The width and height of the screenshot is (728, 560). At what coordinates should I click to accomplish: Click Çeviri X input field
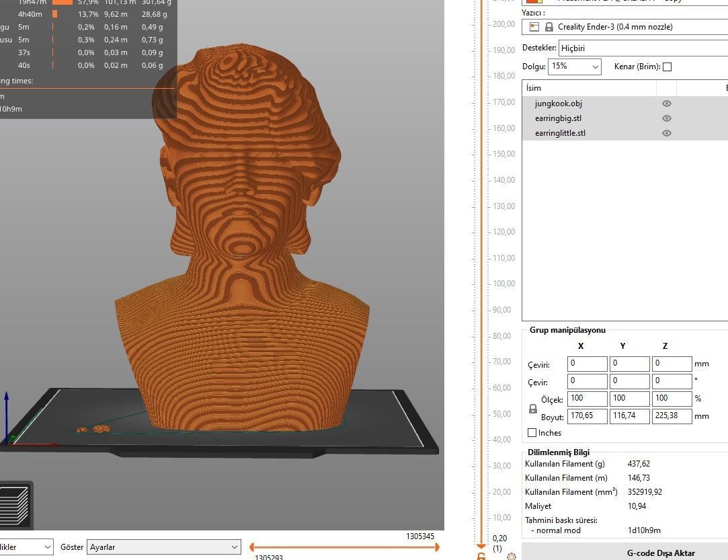pos(588,364)
